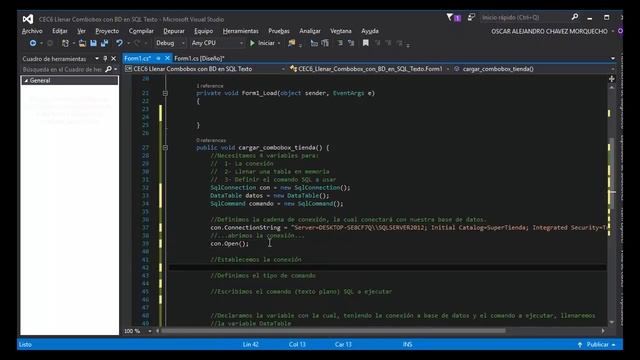The width and height of the screenshot is (640, 360).
Task: Collapse the General toolbox group
Action: (x=26, y=80)
